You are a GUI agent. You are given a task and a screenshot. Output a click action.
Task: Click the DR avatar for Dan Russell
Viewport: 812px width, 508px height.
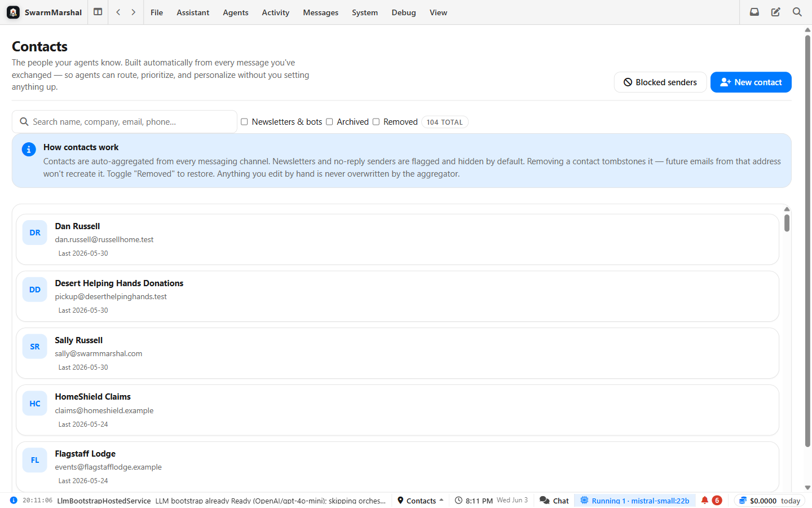[x=35, y=233]
